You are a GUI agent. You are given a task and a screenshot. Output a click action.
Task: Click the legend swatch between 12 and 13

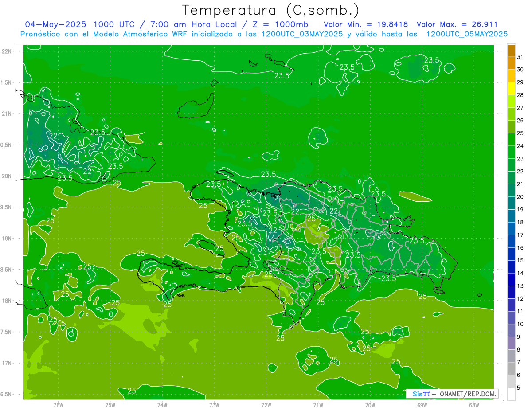tap(511, 292)
